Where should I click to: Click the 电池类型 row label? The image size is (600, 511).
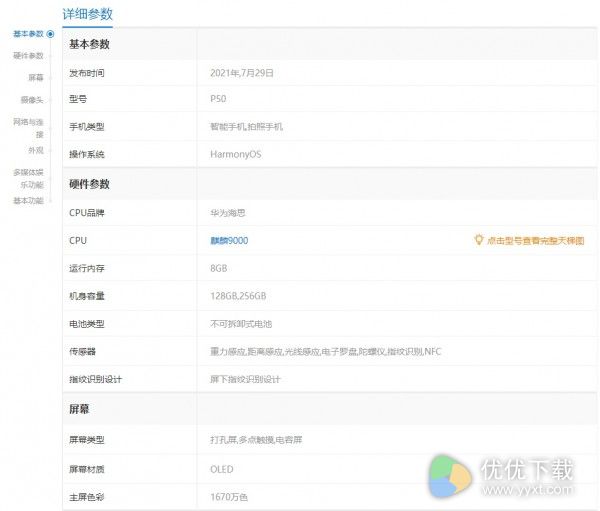tap(87, 324)
